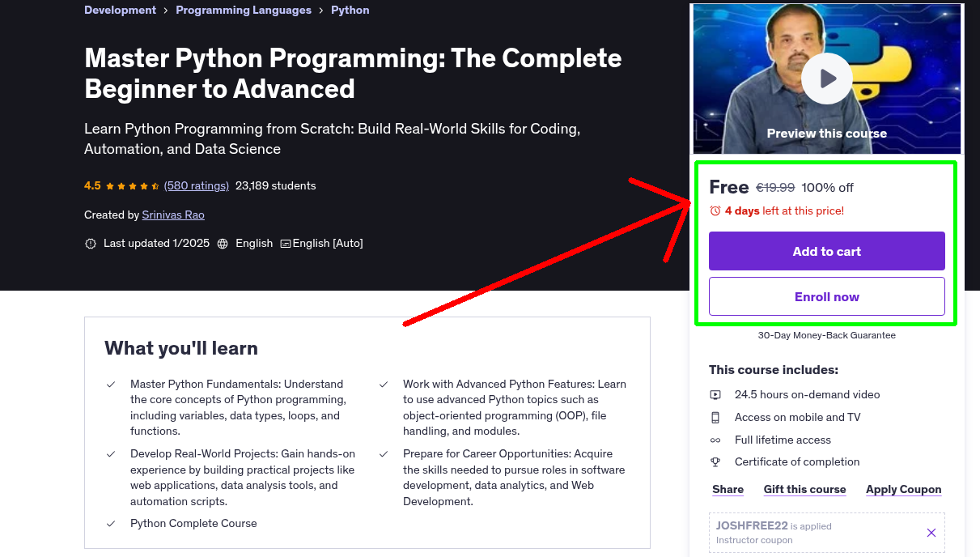
Task: Click the crossed-out €19.99 price
Action: [775, 188]
